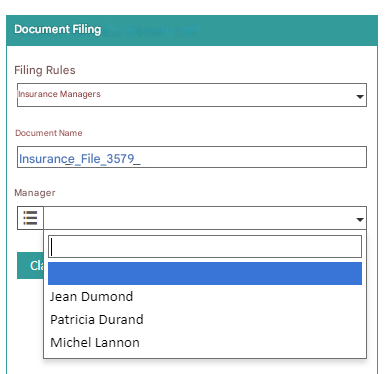Click inside the Document Name input field
Viewport: 386px width, 374px height.
[x=192, y=157]
